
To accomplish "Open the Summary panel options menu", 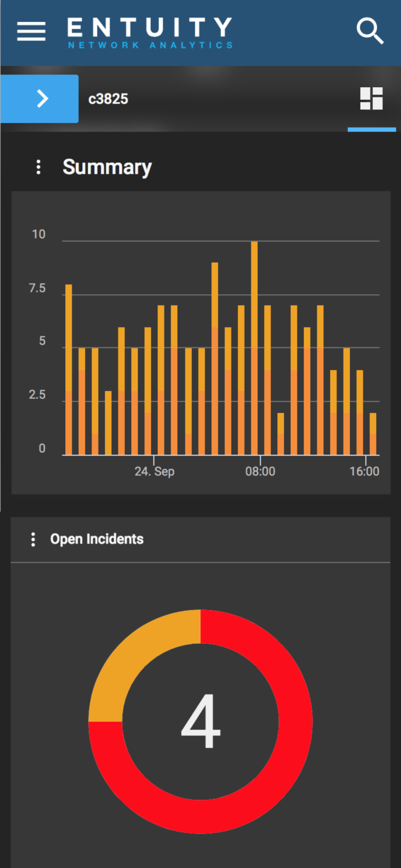I will [38, 167].
